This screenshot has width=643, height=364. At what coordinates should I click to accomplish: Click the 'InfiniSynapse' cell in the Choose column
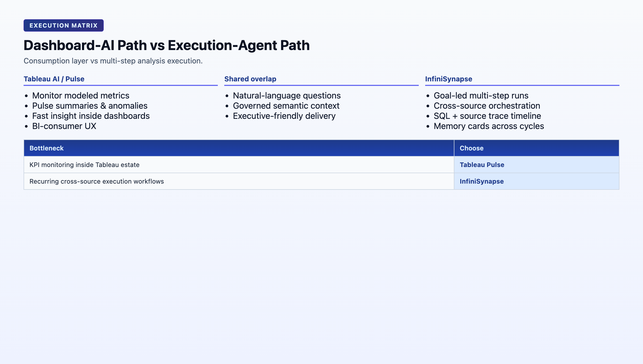536,181
